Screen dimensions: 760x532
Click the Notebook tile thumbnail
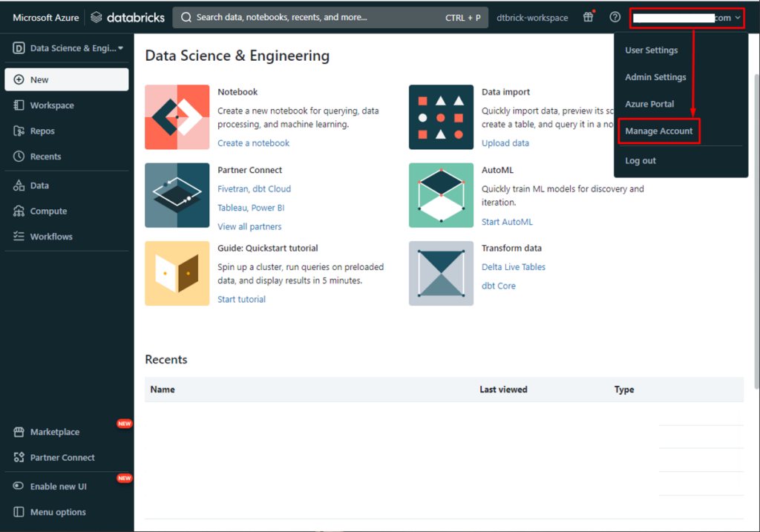tap(177, 117)
